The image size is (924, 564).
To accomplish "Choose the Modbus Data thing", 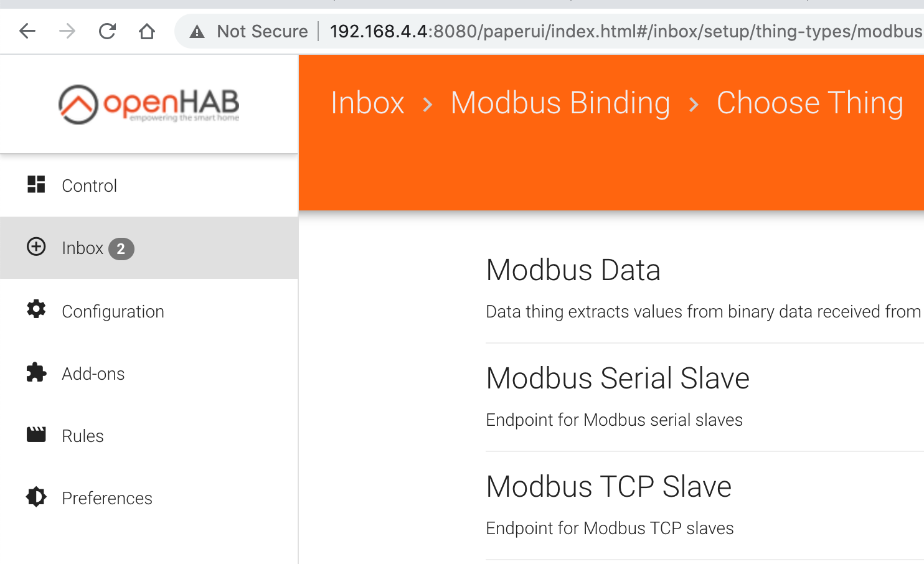I will pyautogui.click(x=573, y=270).
